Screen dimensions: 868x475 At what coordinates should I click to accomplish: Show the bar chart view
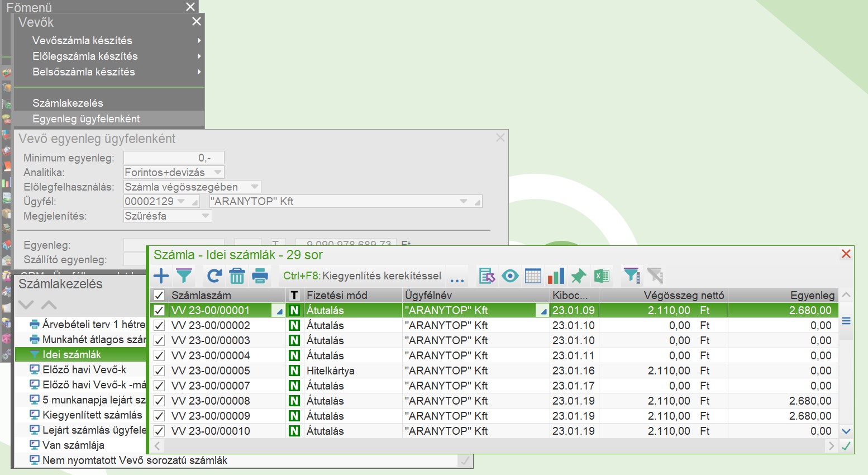(556, 275)
